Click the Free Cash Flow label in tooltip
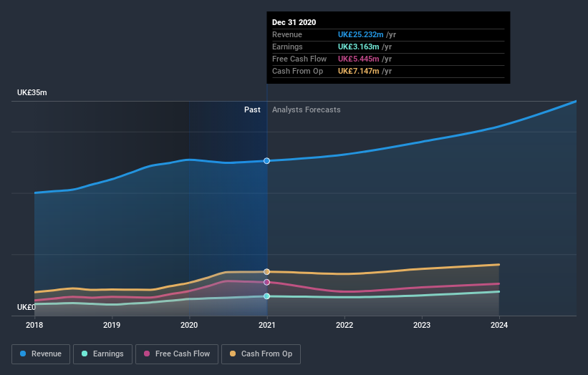 pyautogui.click(x=299, y=59)
